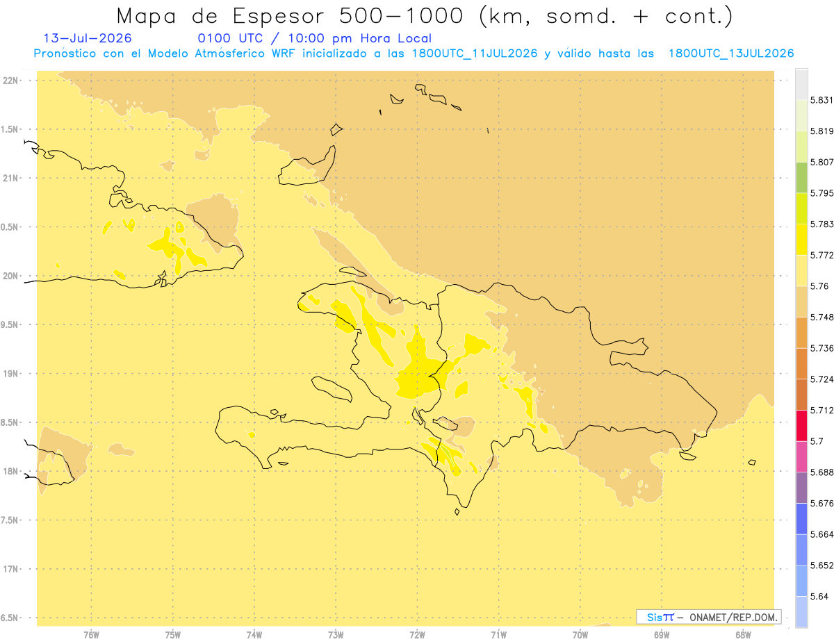
Task: Click the colorbar value 5.664
Action: point(822,534)
